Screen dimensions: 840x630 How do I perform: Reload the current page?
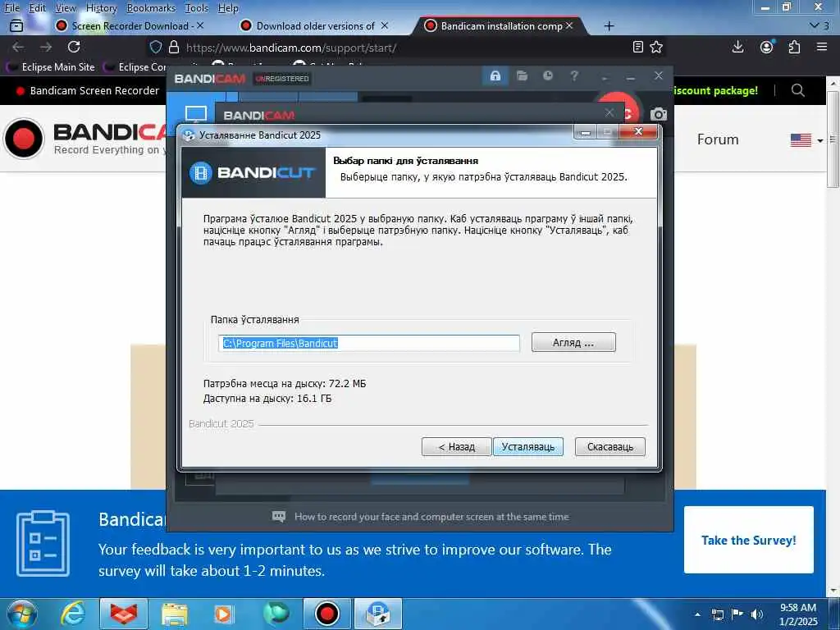click(74, 47)
